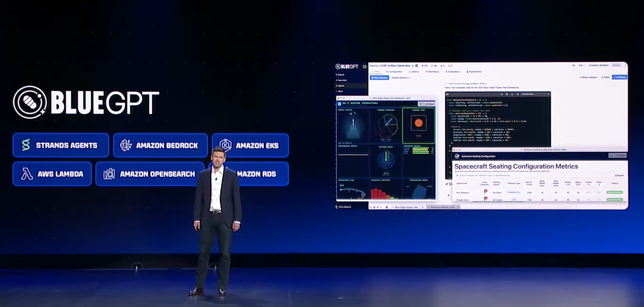644x307 pixels.
Task: Collapse the sidebar using the panel icon
Action: (364, 67)
